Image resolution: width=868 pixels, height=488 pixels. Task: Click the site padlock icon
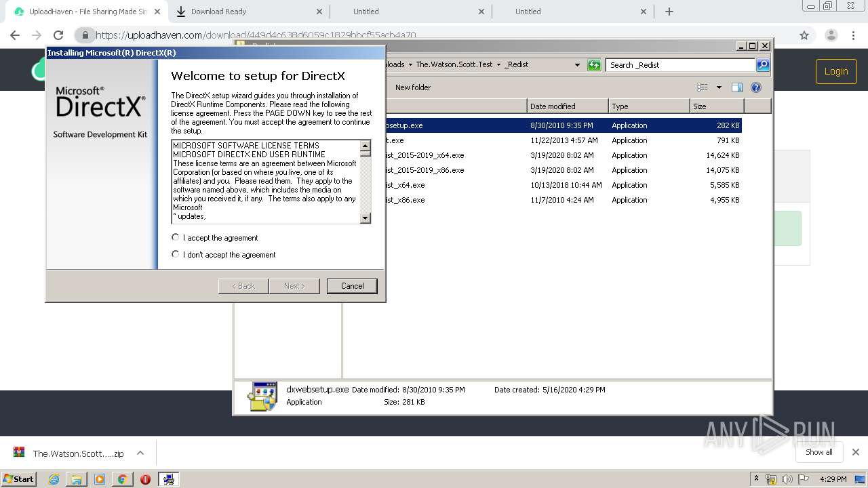click(85, 35)
